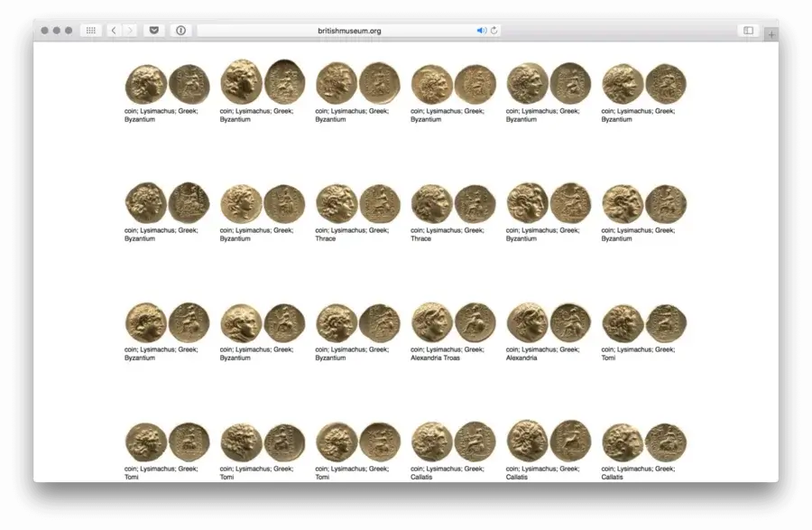Screen dimensions: 812x530
Task: Open a new tab with plus button
Action: point(770,34)
